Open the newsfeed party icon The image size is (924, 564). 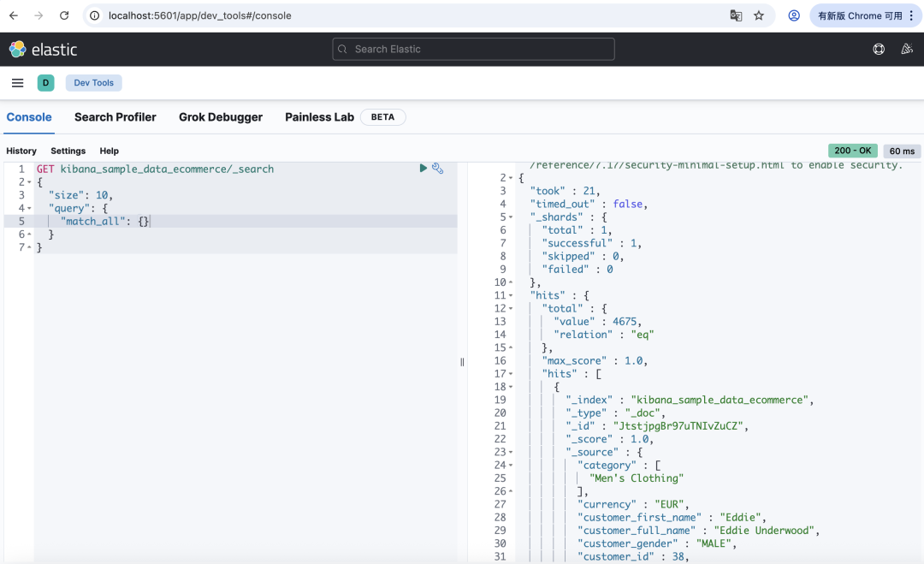pos(907,50)
